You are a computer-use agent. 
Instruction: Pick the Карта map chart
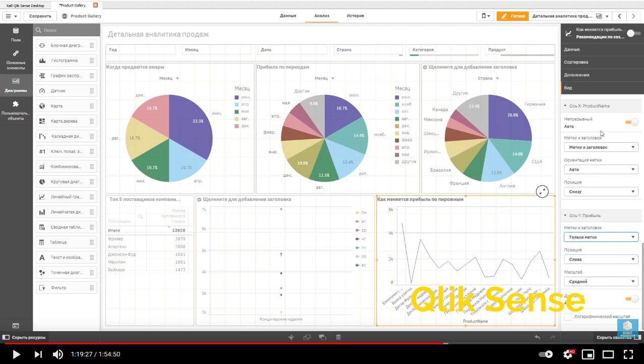click(66, 106)
